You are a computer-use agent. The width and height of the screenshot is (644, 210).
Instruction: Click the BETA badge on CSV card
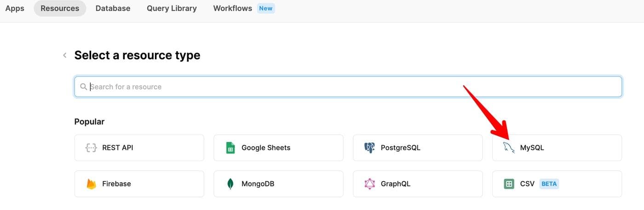(549, 184)
